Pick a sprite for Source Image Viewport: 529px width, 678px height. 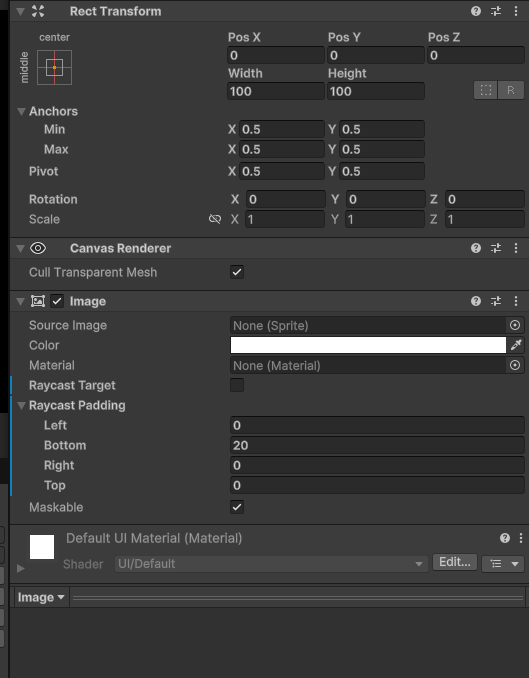[x=515, y=326]
